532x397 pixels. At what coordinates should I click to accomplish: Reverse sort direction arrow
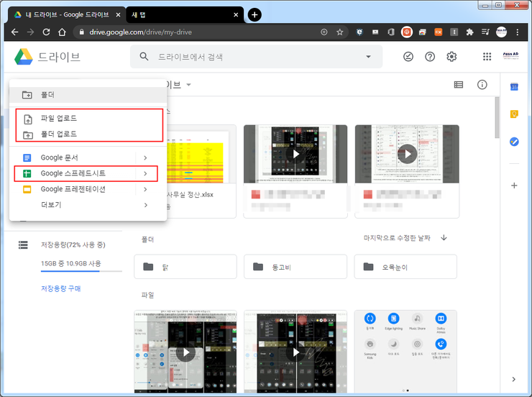[x=444, y=237]
